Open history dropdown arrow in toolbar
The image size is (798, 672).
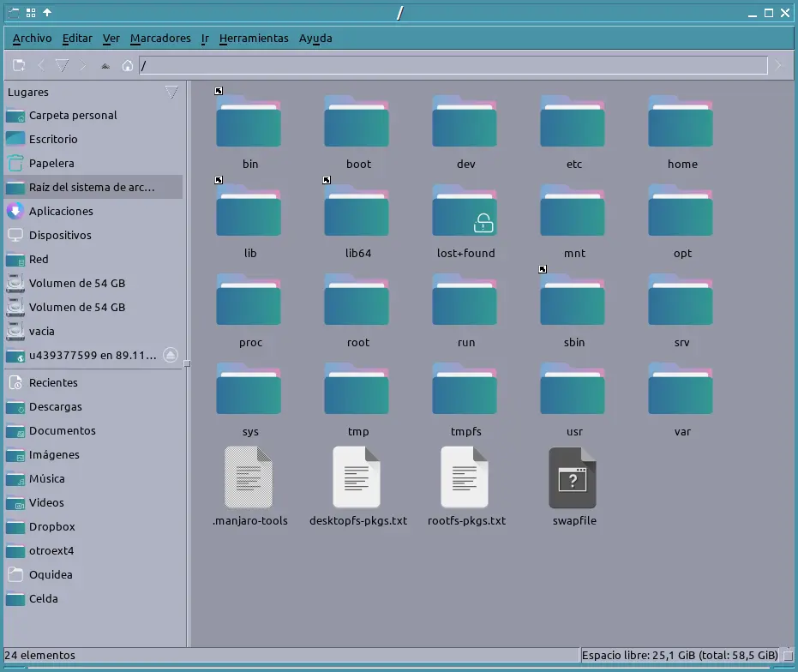(x=62, y=65)
